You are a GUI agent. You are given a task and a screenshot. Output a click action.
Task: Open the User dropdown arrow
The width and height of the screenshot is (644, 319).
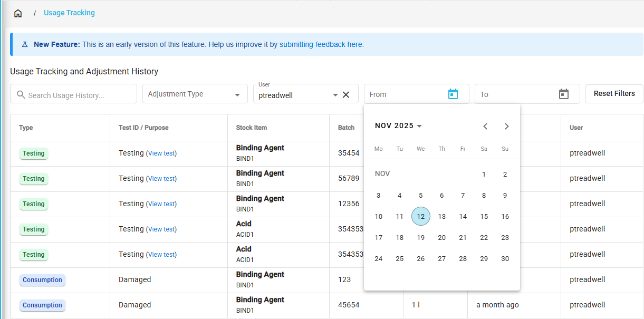tap(335, 95)
